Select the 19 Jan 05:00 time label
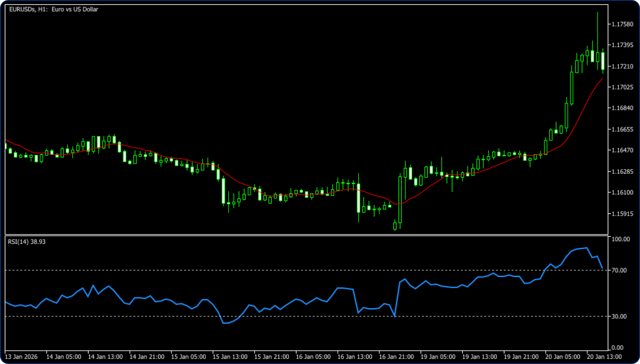 [438, 357]
